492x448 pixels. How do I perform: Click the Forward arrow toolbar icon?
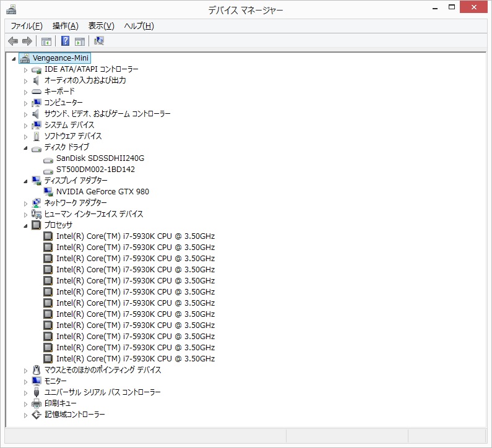click(27, 41)
